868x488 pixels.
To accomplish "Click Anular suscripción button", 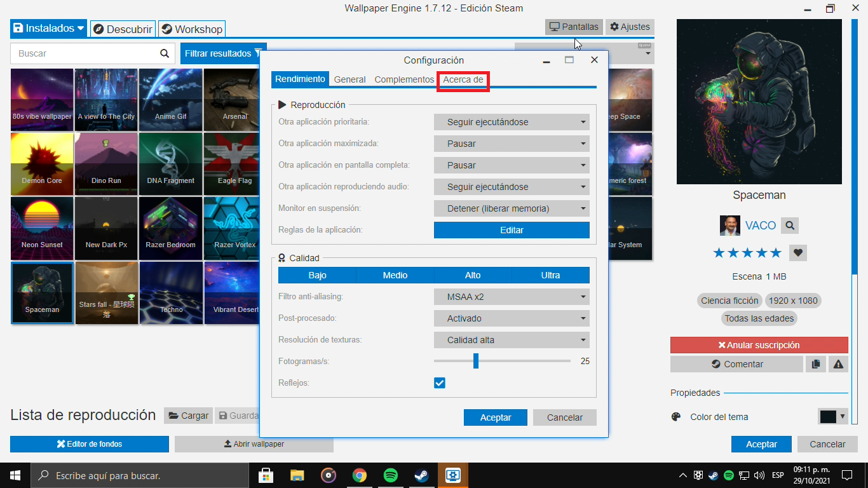I will [759, 345].
